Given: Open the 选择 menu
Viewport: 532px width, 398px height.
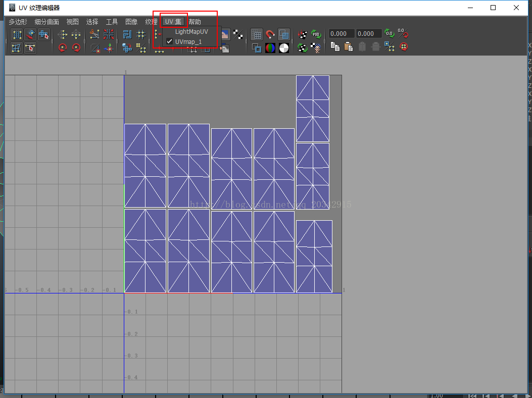Looking at the screenshot, I should coord(92,22).
